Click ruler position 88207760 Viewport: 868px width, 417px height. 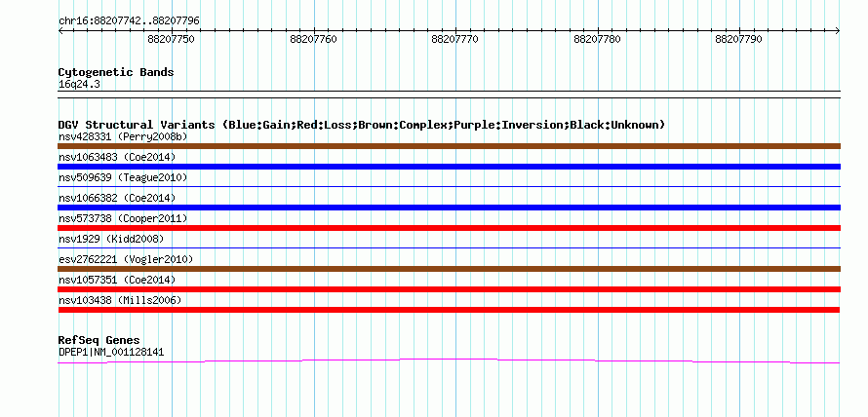tap(313, 39)
